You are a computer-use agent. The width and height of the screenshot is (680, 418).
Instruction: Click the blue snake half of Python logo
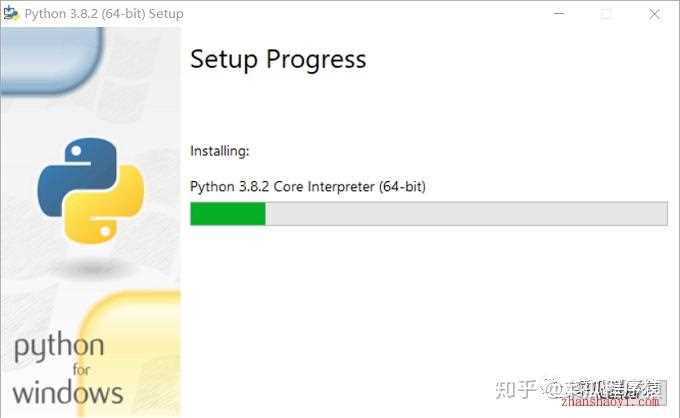(x=78, y=176)
